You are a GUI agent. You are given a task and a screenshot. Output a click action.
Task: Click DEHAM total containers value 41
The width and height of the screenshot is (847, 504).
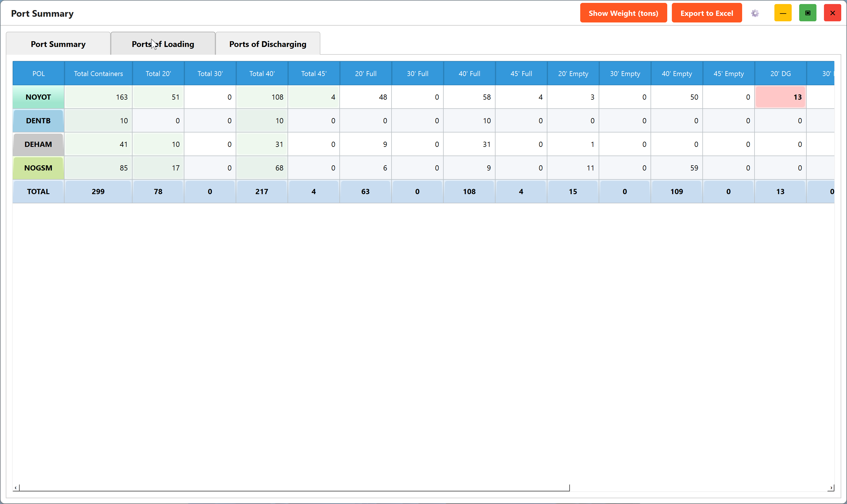point(98,144)
